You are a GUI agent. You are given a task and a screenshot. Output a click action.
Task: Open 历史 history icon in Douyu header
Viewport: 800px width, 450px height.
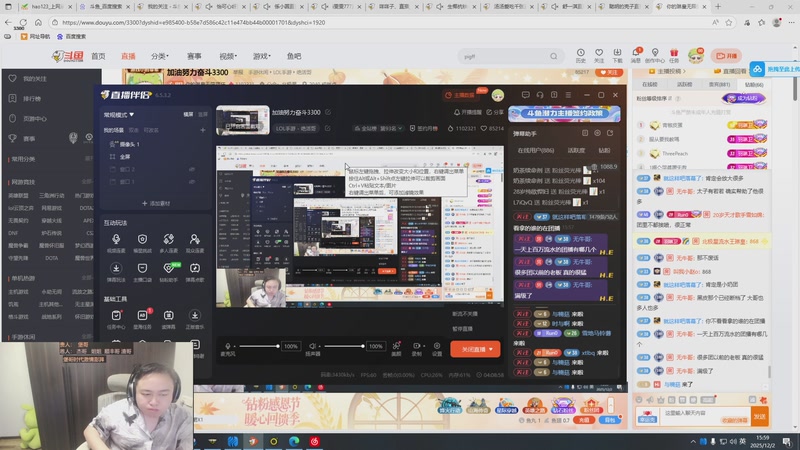(x=581, y=56)
